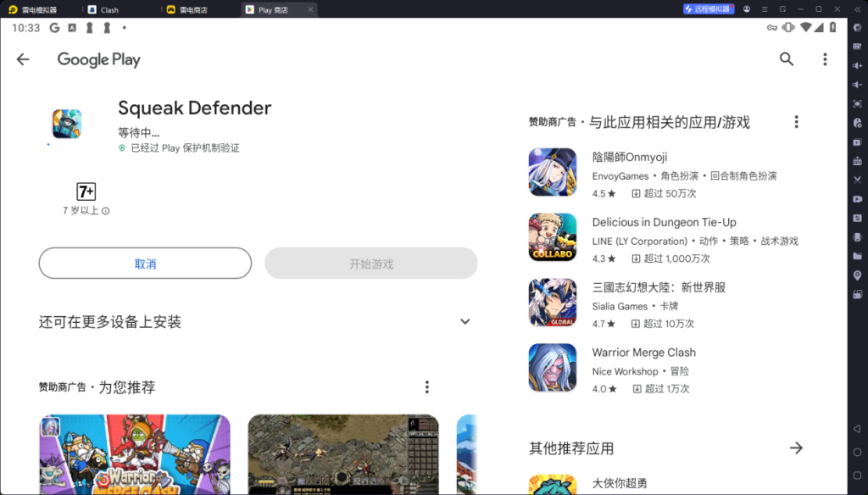This screenshot has width=868, height=495.
Task: Open emulator hamburger menu in title bar
Action: 765,9
